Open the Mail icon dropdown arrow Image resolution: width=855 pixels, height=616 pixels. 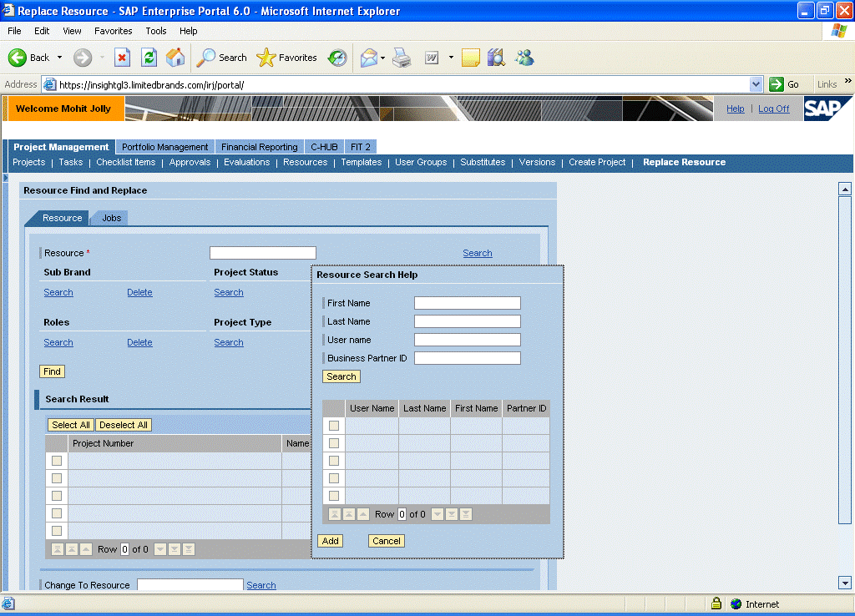(x=382, y=58)
